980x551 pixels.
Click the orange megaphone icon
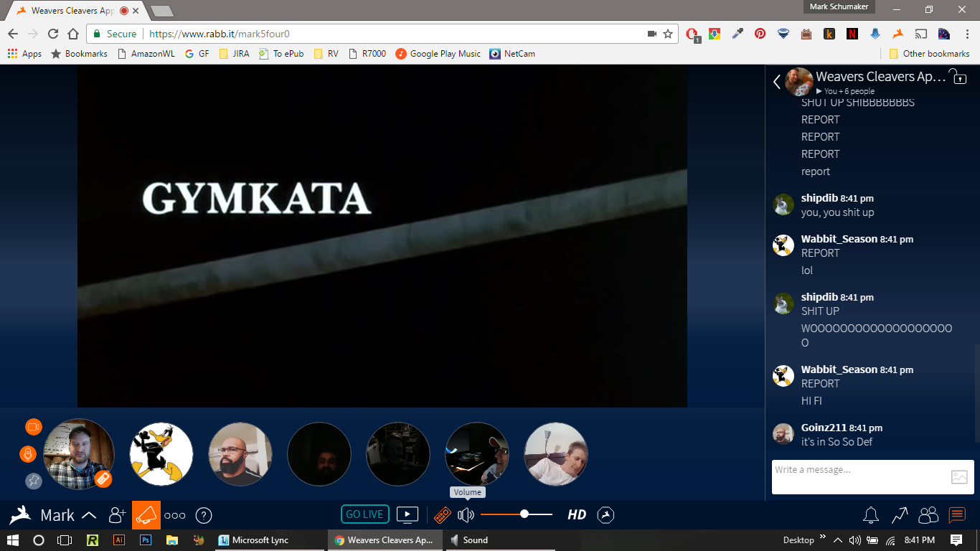coord(146,515)
